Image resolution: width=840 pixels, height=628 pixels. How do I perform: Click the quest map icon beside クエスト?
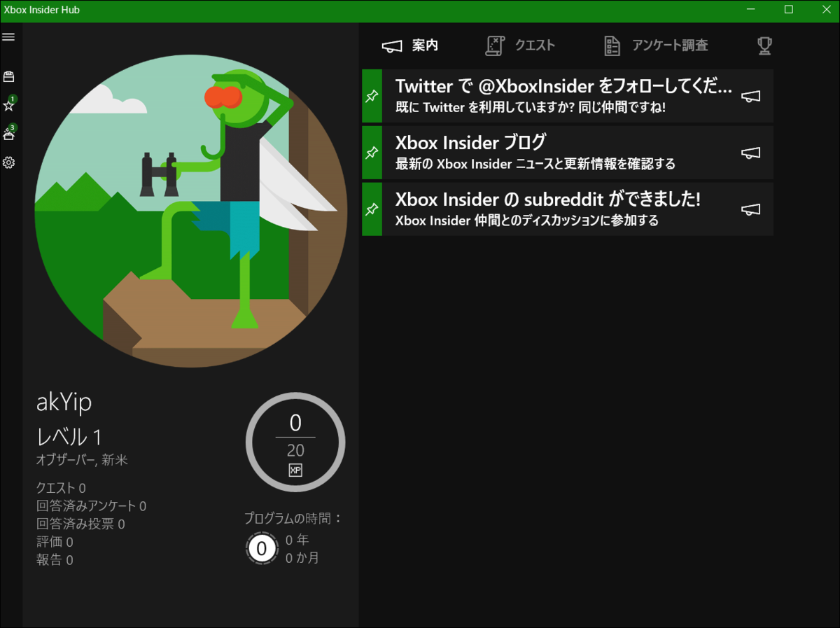[x=495, y=46]
